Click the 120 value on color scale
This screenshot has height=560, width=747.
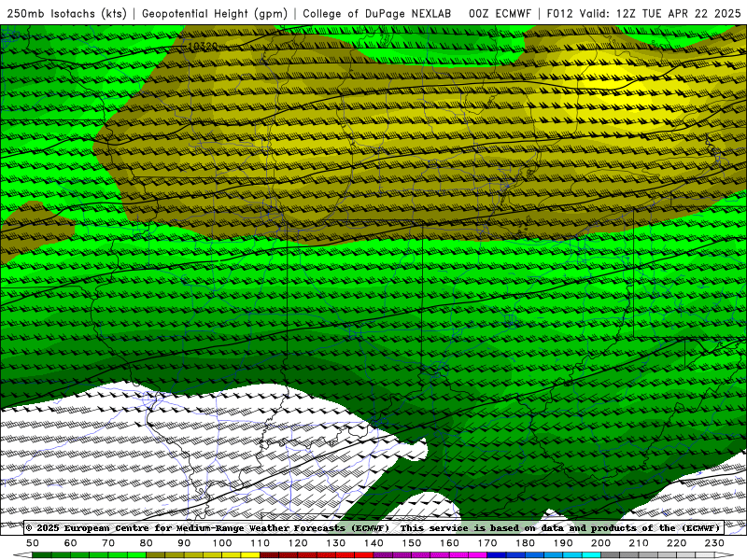tap(298, 543)
